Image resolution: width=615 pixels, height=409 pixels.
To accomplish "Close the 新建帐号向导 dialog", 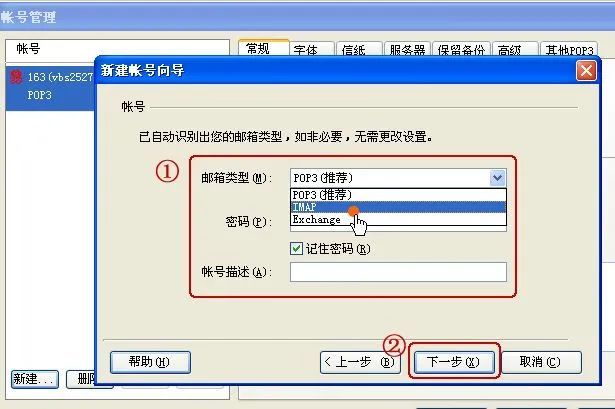I will (x=586, y=71).
